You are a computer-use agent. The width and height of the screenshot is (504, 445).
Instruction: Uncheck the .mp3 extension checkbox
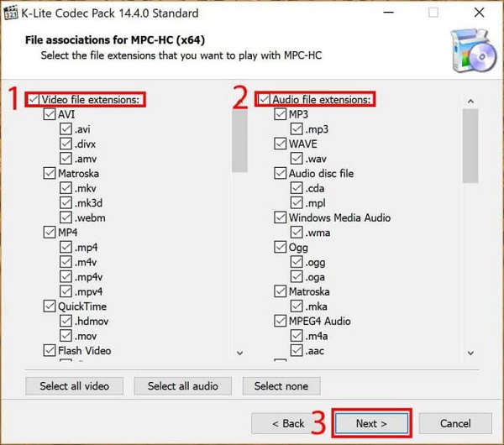point(297,128)
